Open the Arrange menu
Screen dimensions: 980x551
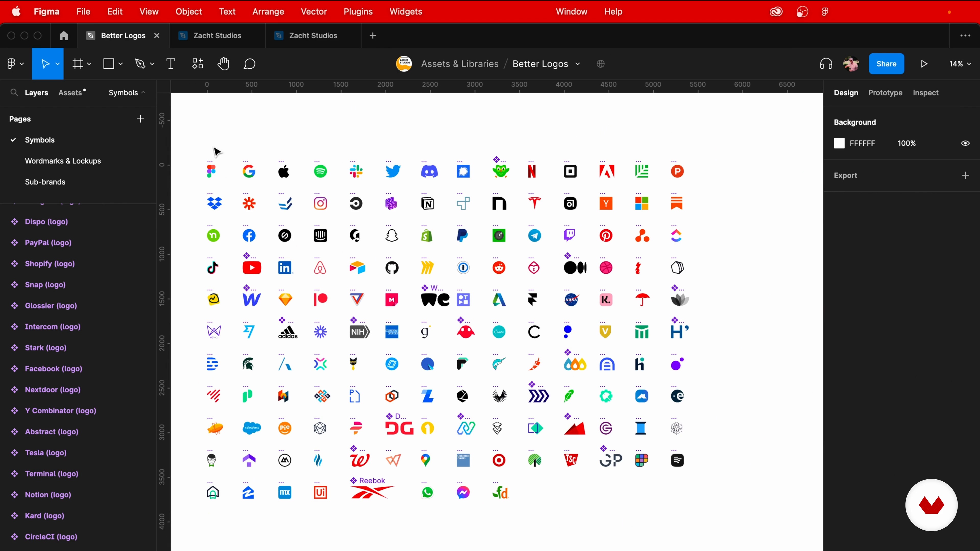pyautogui.click(x=268, y=12)
